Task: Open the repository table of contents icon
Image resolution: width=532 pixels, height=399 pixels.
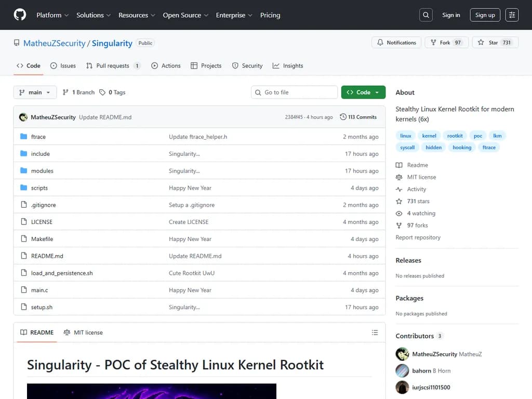Action: tap(375, 332)
